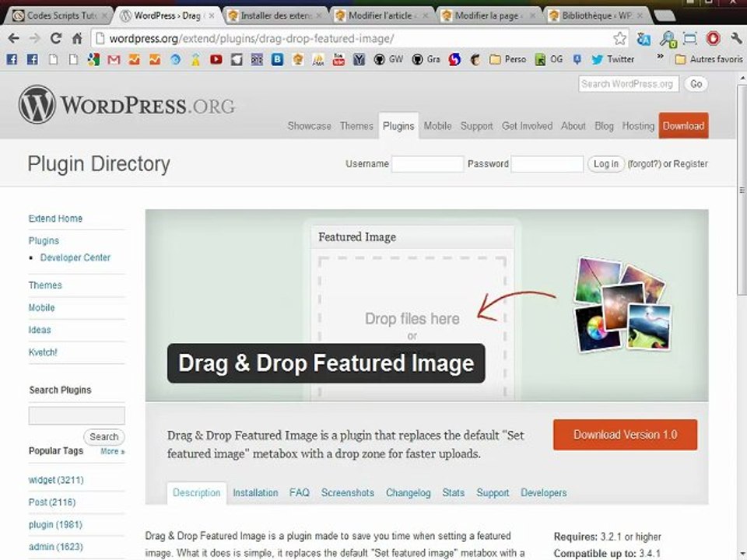Click the red and blue swirl bookmark icon
Viewport: 747px width, 560px height.
(454, 59)
